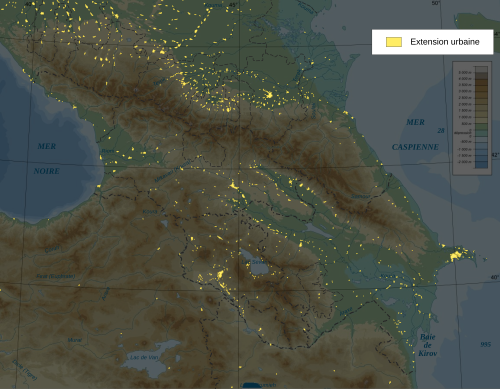Click the 45° longitude label at top
This screenshot has width=500, height=389.
pos(233,5)
